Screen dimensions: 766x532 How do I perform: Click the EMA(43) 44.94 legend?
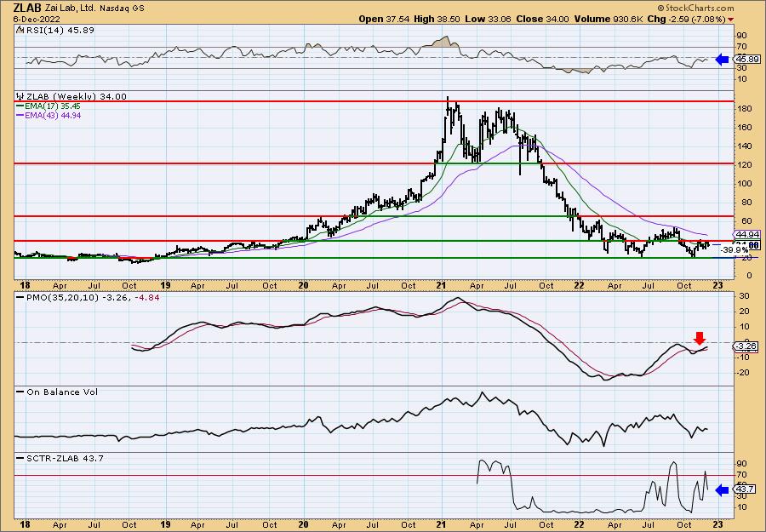pyautogui.click(x=54, y=115)
